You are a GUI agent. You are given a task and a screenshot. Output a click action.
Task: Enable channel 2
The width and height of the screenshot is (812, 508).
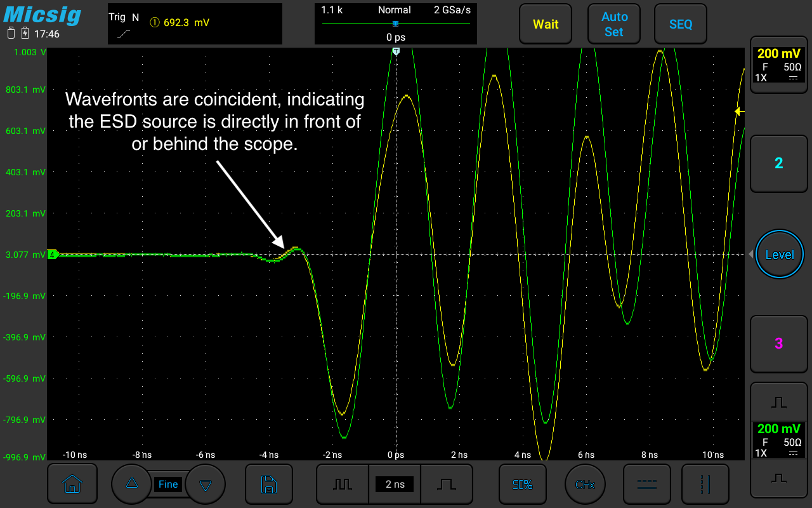pos(779,163)
